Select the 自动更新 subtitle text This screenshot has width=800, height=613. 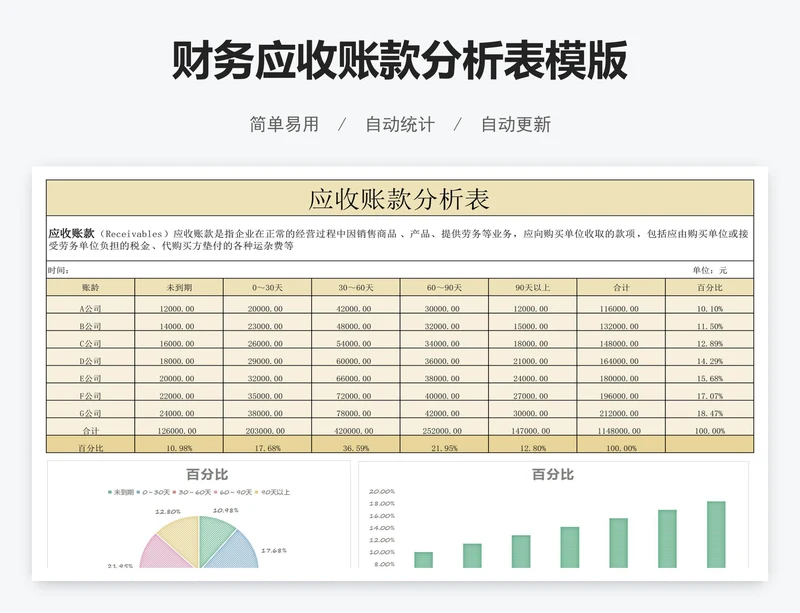pos(516,125)
